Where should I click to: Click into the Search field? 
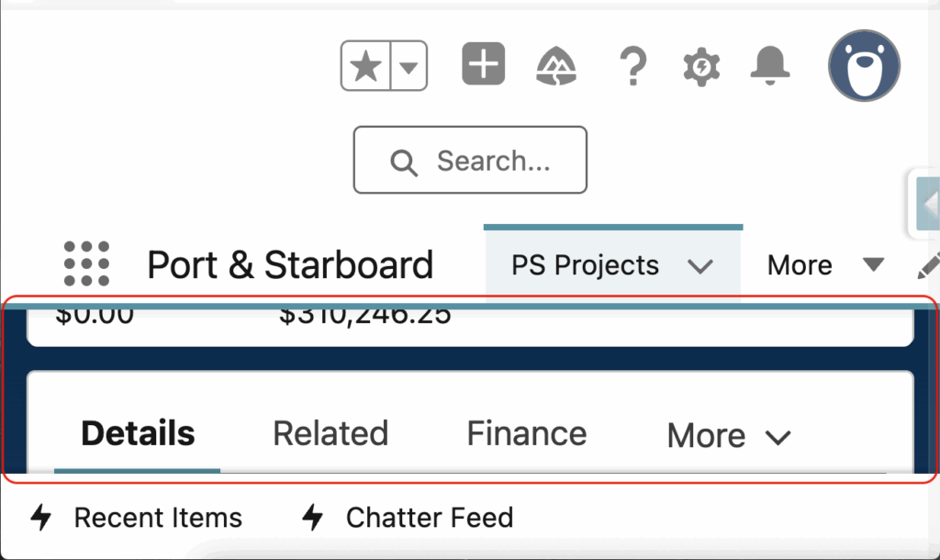470,161
